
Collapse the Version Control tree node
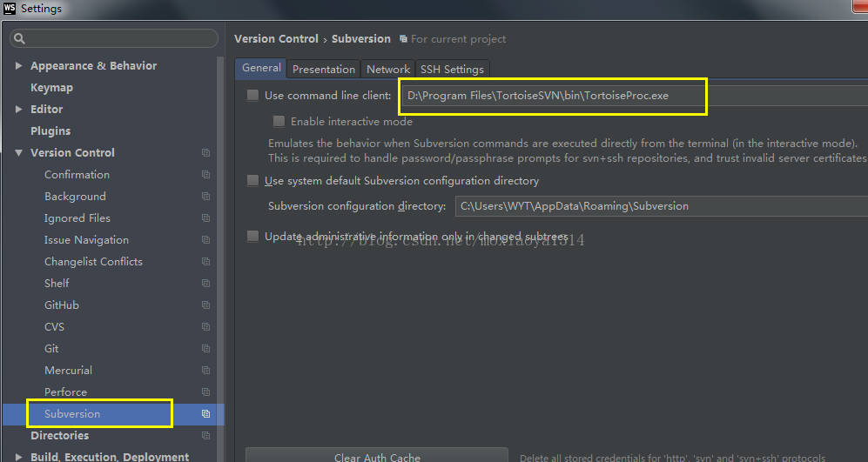19,153
